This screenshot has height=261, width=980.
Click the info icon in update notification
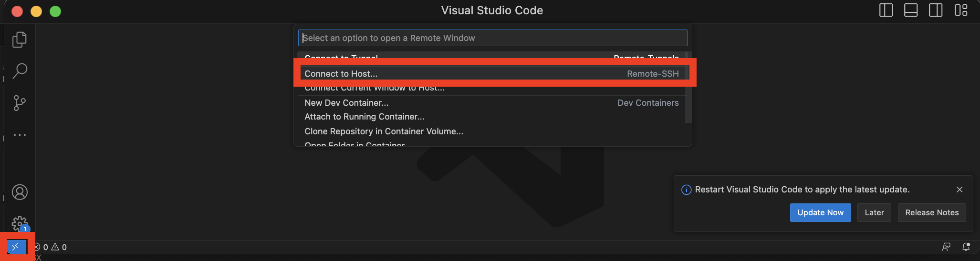coord(686,190)
